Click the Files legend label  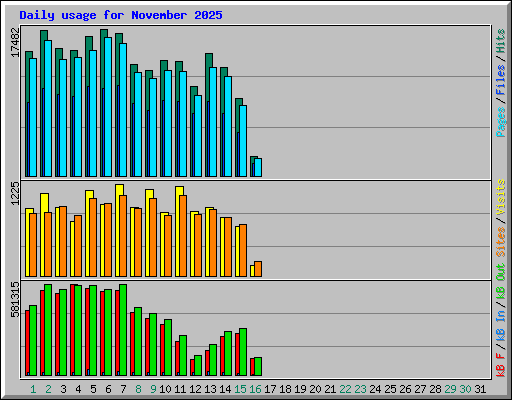click(500, 80)
